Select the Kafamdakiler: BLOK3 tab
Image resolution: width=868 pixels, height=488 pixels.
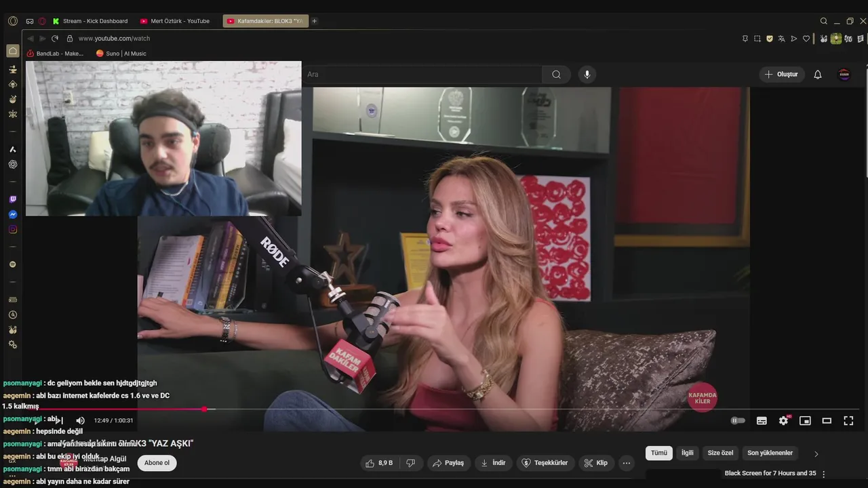(x=265, y=21)
